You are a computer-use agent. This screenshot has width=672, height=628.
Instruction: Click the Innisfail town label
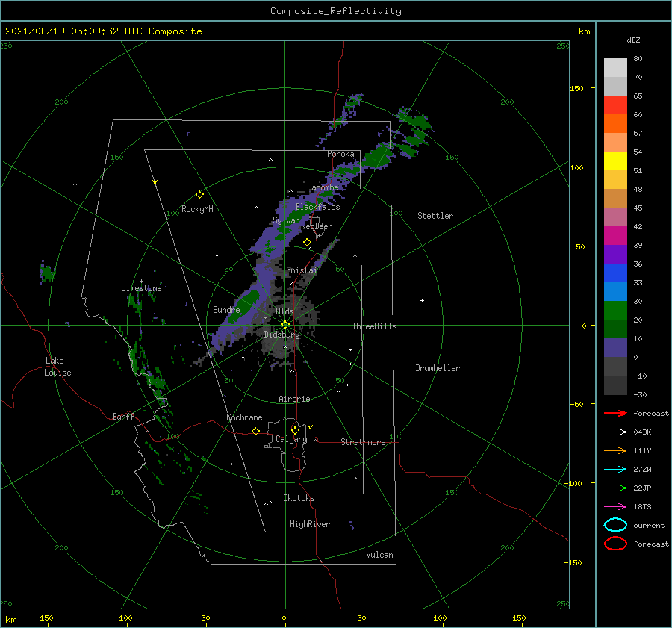[302, 270]
